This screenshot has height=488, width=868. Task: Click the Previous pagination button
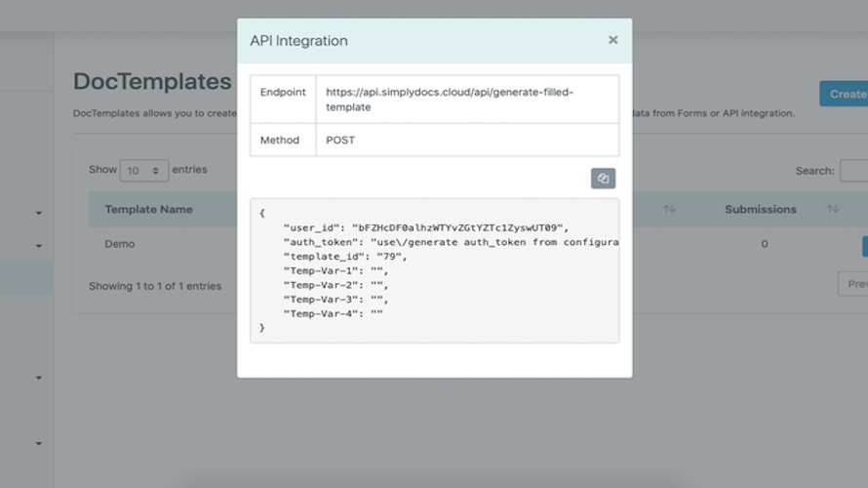854,284
